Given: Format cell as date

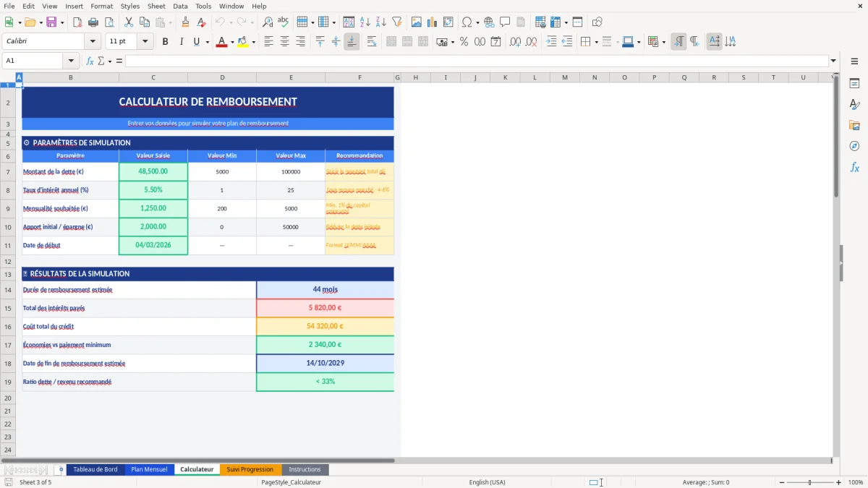Looking at the screenshot, I should coord(495,42).
